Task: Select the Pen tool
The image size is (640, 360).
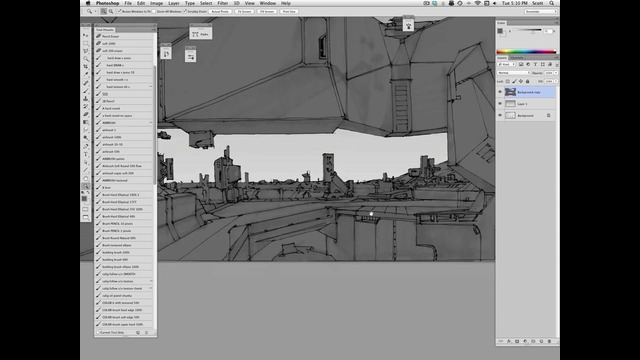Action: [86, 146]
